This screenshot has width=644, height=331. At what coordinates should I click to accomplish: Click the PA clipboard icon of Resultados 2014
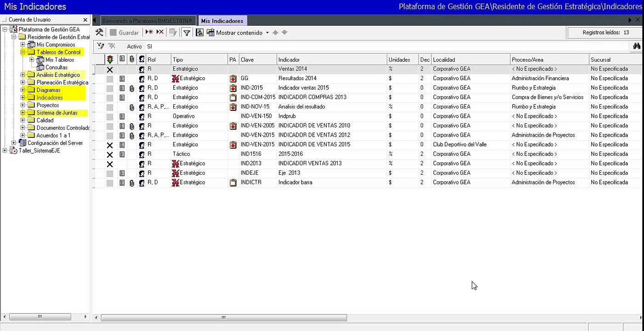coord(233,78)
